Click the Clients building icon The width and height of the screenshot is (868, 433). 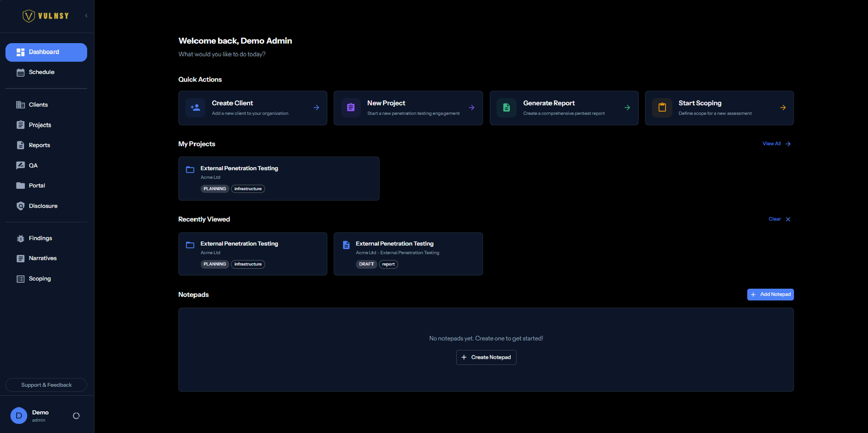pos(20,105)
